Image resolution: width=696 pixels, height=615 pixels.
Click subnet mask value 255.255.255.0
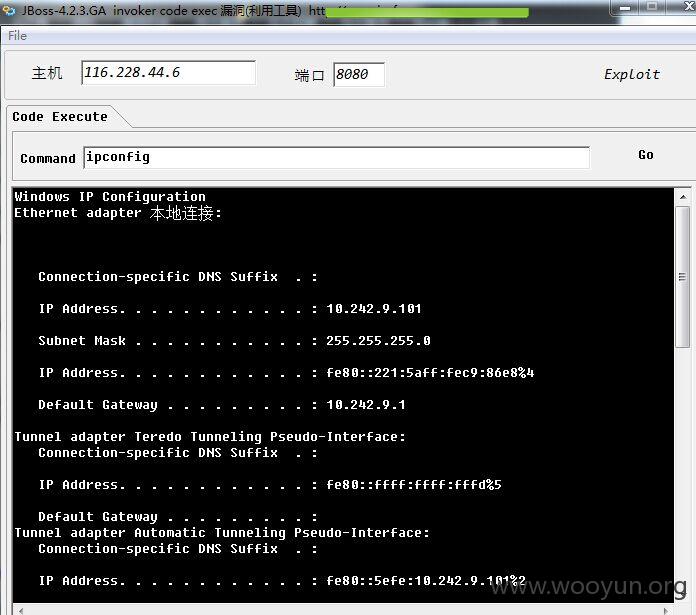[378, 340]
